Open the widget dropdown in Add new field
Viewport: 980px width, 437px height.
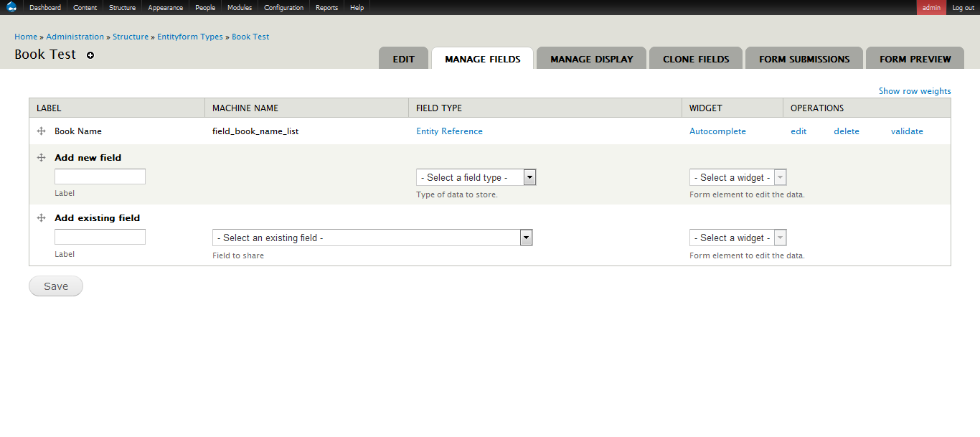(738, 177)
